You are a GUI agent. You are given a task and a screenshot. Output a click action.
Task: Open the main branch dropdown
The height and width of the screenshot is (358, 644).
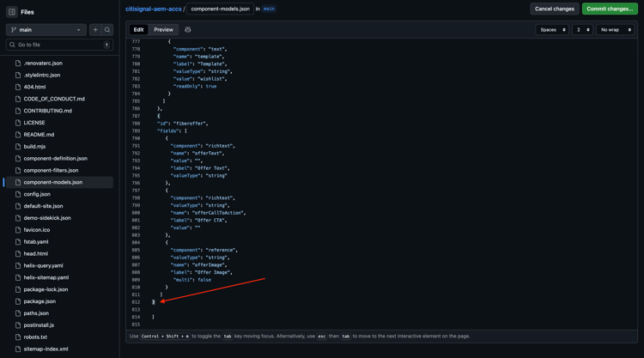[46, 29]
